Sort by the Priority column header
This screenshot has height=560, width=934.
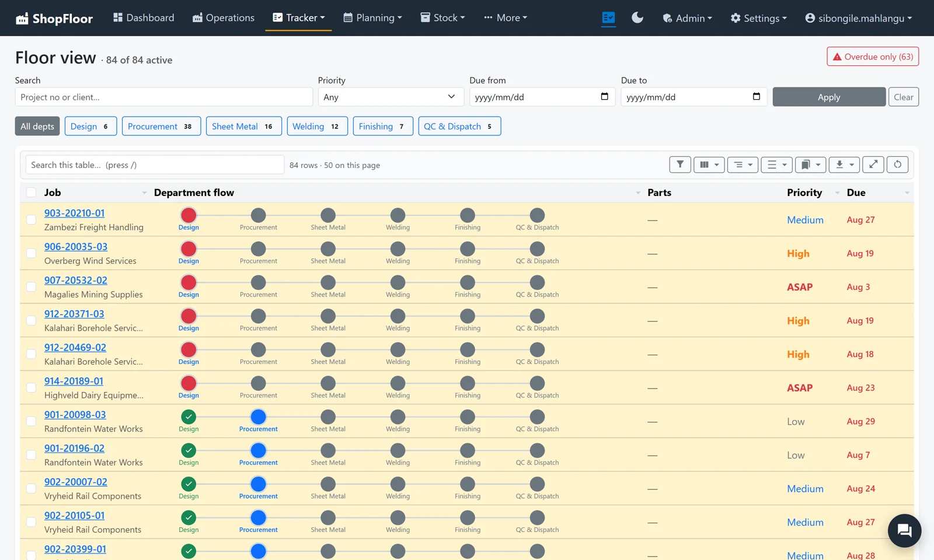pyautogui.click(x=804, y=192)
